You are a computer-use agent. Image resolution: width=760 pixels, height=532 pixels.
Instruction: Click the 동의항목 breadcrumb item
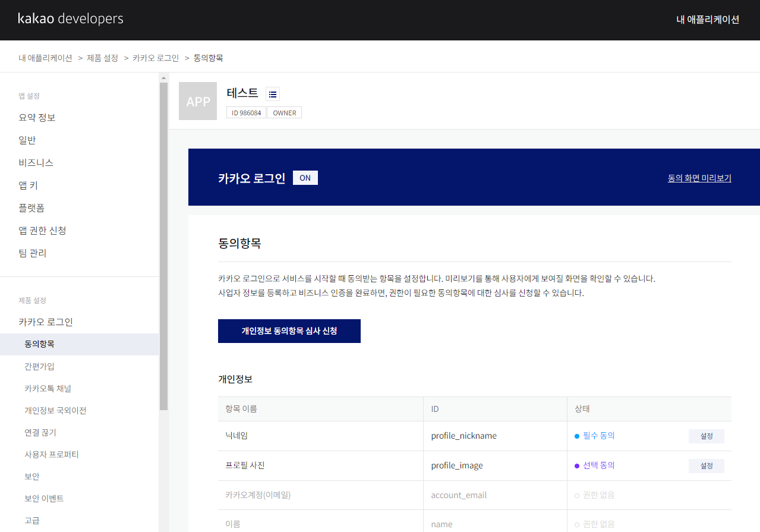[x=209, y=58]
